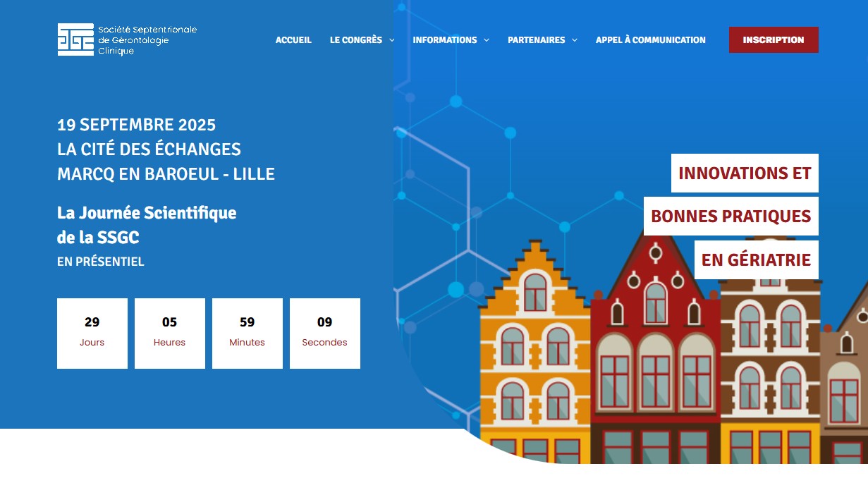868x483 pixels.
Task: Click the Heures countdown counter
Action: point(170,333)
